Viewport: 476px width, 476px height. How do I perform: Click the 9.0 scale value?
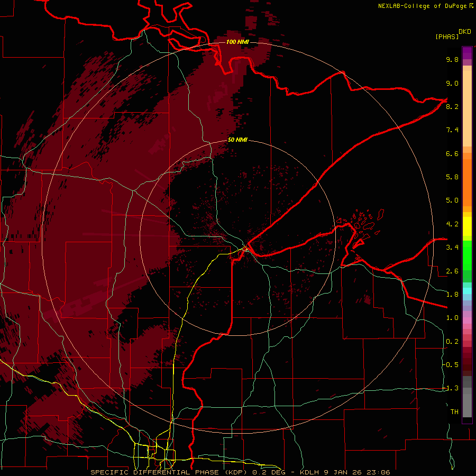(452, 83)
